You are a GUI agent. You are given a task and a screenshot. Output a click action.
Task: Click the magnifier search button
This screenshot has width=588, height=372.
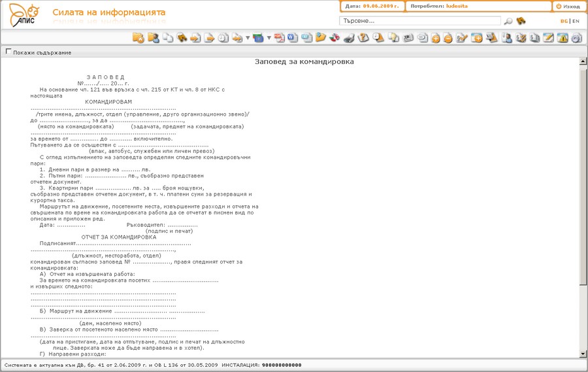click(x=508, y=21)
